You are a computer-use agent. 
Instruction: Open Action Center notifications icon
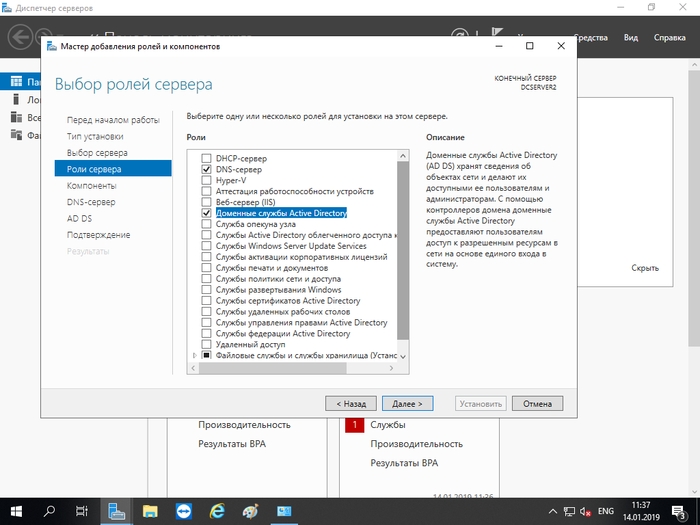tap(679, 512)
